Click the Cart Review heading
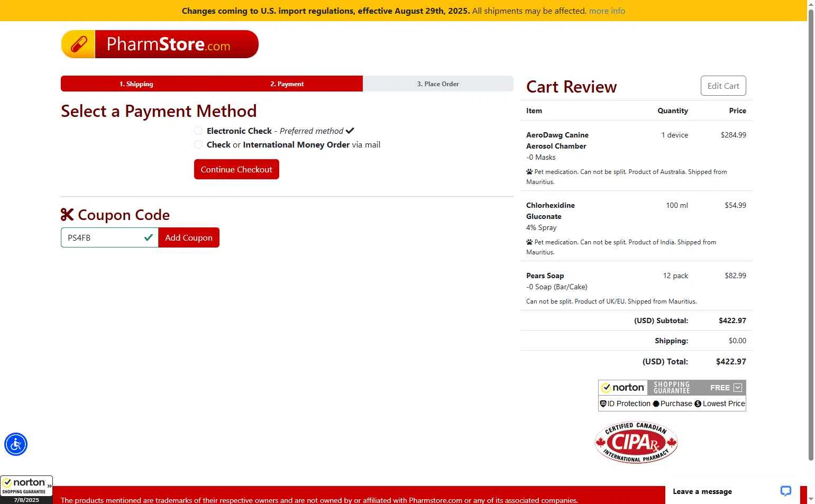 [572, 87]
